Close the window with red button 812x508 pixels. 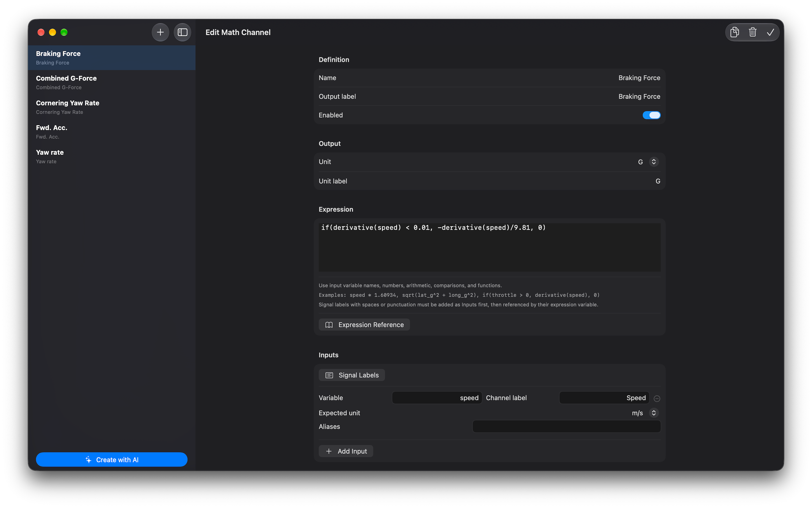[41, 32]
